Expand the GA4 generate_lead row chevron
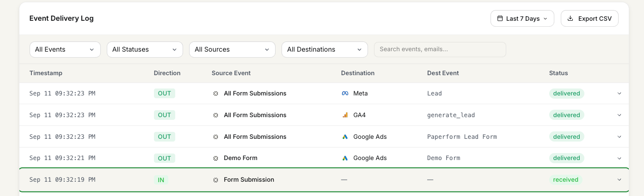644x196 pixels. 619,115
